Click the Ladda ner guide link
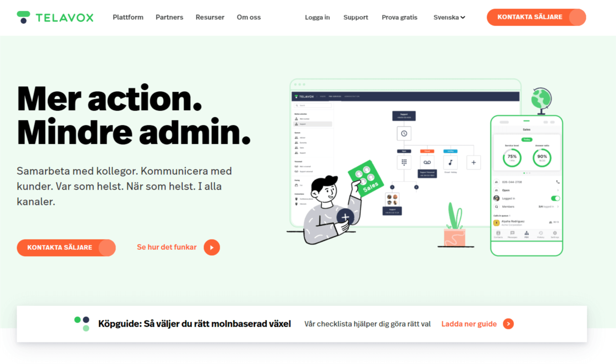 click(469, 324)
